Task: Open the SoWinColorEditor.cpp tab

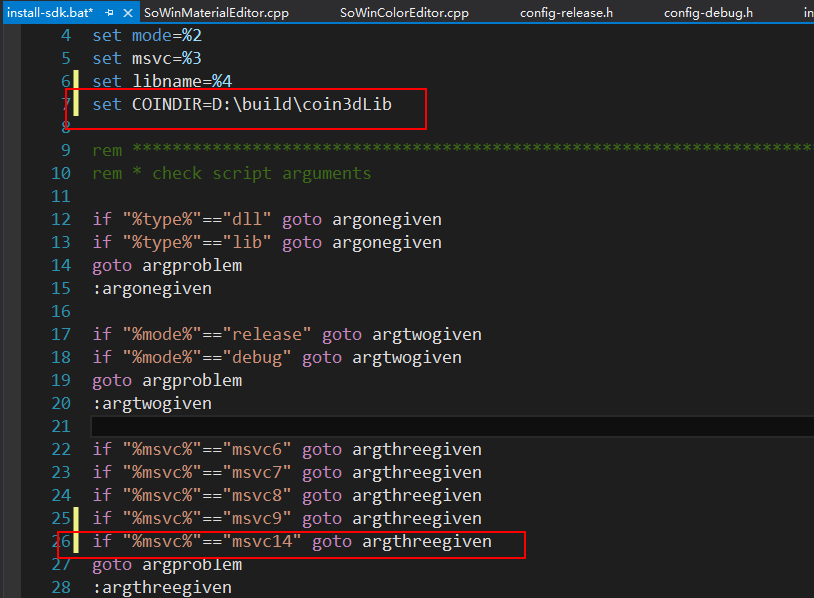Action: (x=404, y=13)
